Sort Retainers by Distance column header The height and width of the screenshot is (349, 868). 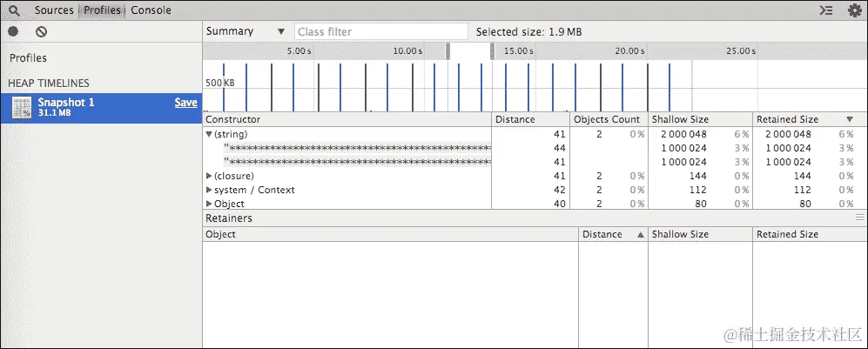(x=613, y=234)
